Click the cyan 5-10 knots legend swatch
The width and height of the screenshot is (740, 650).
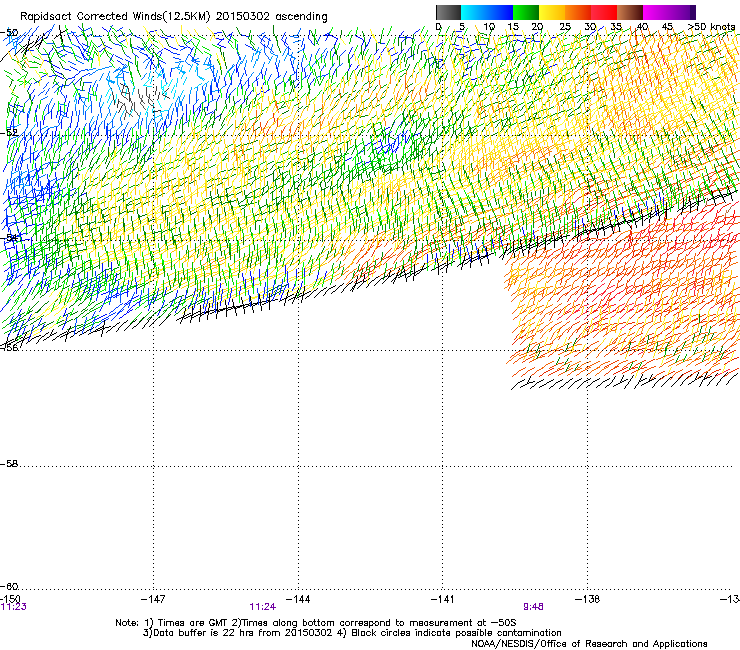(474, 12)
